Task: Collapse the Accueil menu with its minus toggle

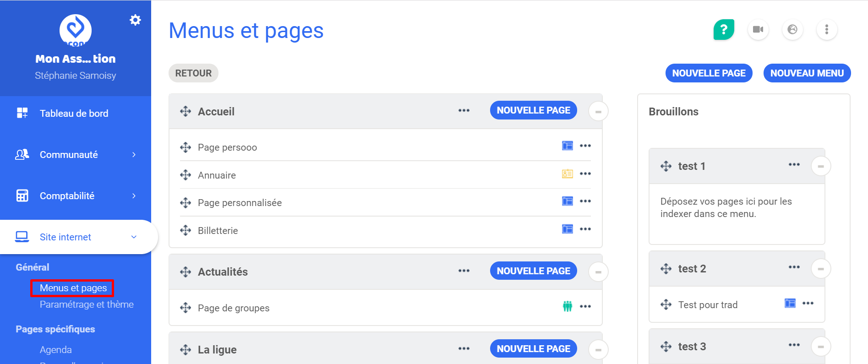Action: (x=598, y=111)
